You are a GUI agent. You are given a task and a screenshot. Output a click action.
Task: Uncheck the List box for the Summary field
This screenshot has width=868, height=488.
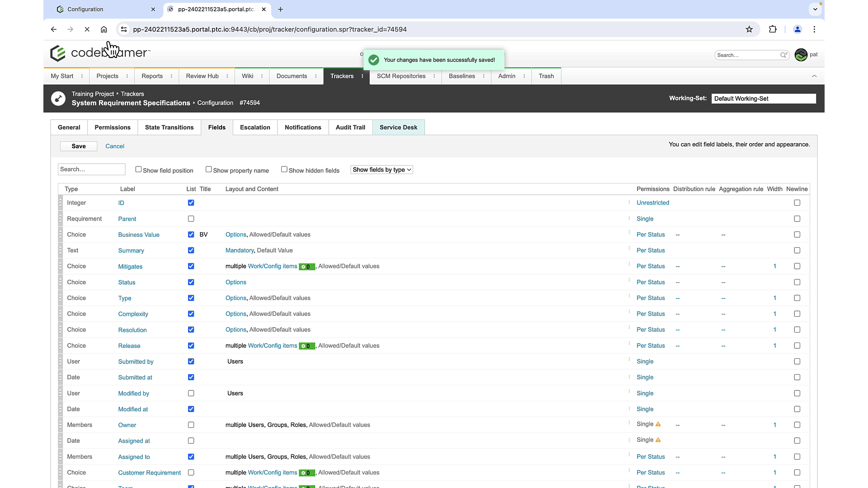click(191, 250)
